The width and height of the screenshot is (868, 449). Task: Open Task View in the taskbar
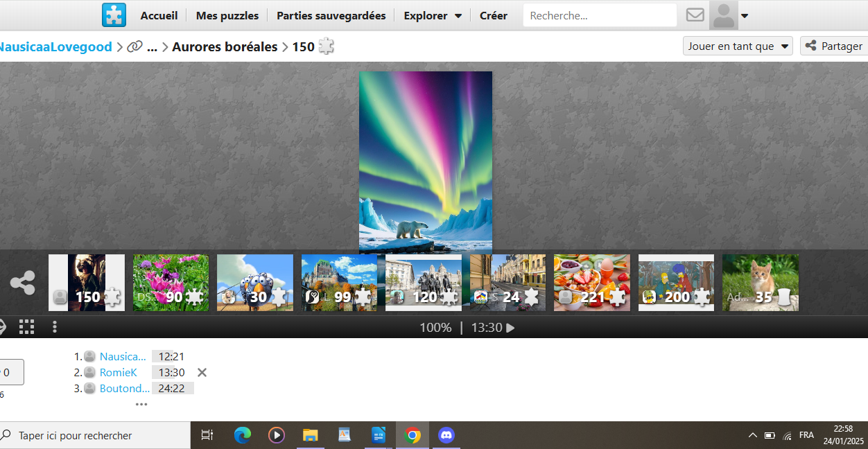coord(207,435)
